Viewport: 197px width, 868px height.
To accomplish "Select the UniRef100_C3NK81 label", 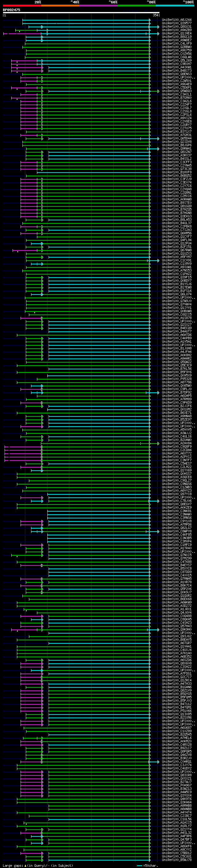I will click(177, 511).
